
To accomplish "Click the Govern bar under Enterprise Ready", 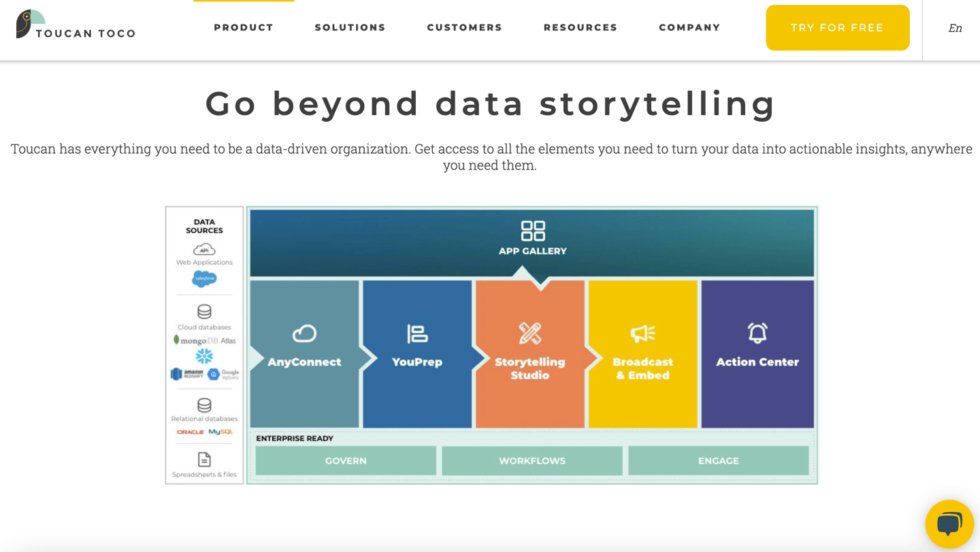I will (346, 461).
